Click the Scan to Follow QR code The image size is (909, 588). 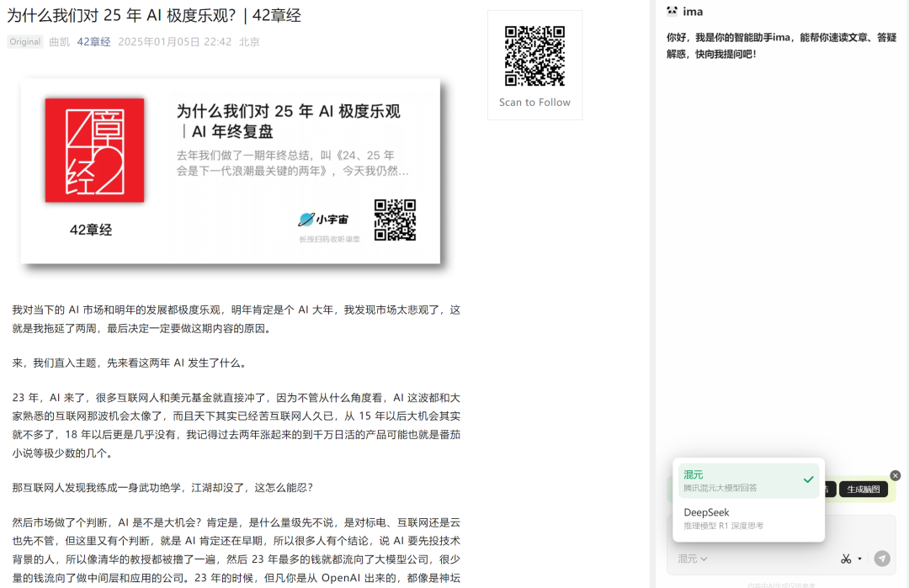click(534, 56)
